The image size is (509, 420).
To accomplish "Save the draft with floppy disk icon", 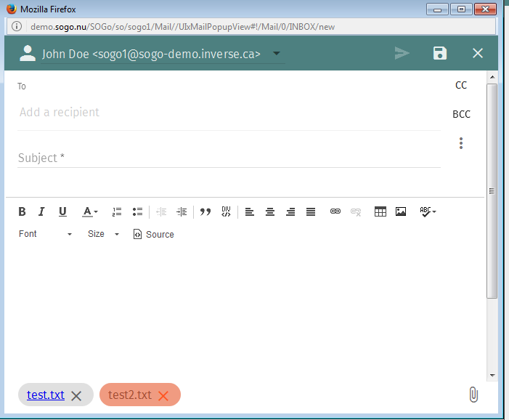I will click(x=439, y=53).
